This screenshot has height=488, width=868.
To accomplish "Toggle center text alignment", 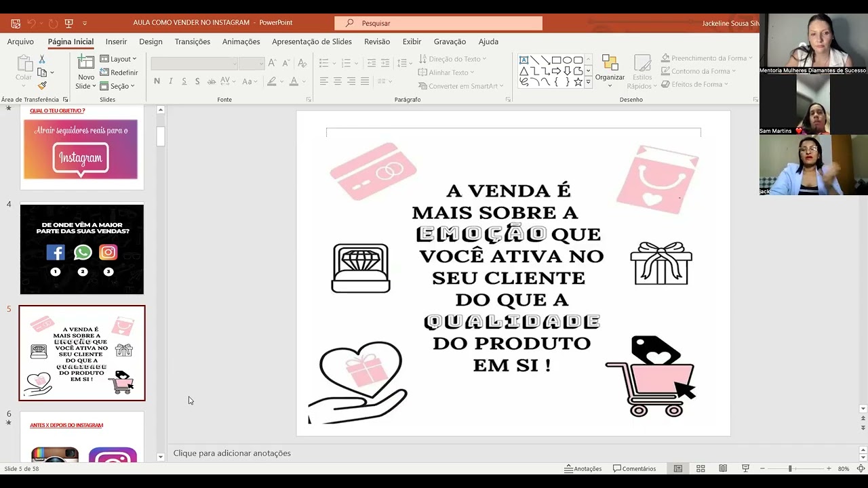I will [x=338, y=81].
